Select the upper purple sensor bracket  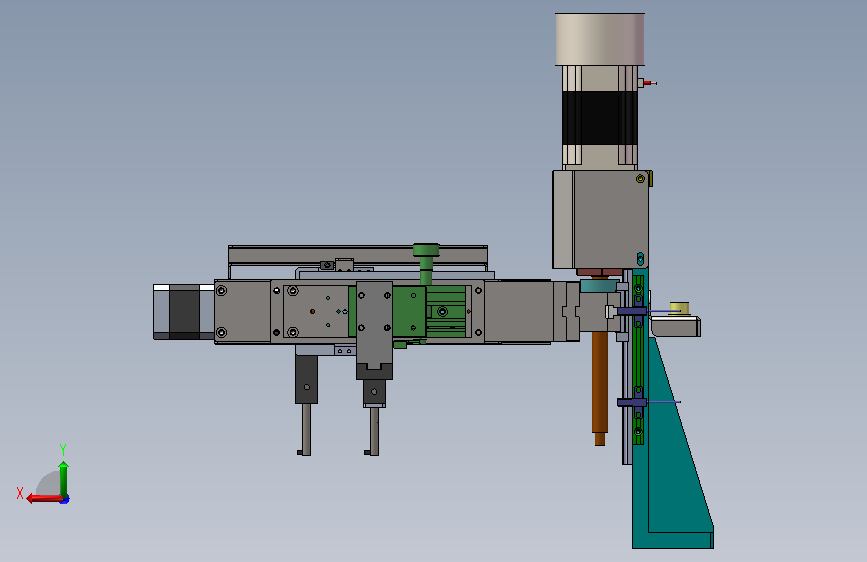pyautogui.click(x=631, y=311)
